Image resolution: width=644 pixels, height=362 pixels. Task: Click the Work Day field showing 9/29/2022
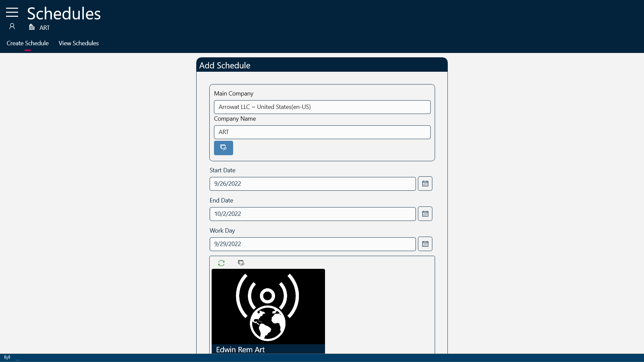point(312,244)
